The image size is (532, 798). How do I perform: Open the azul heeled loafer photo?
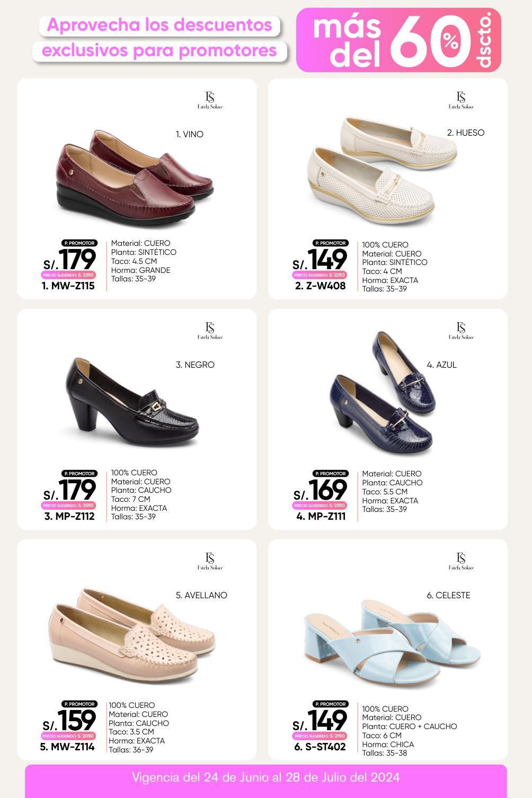385,394
